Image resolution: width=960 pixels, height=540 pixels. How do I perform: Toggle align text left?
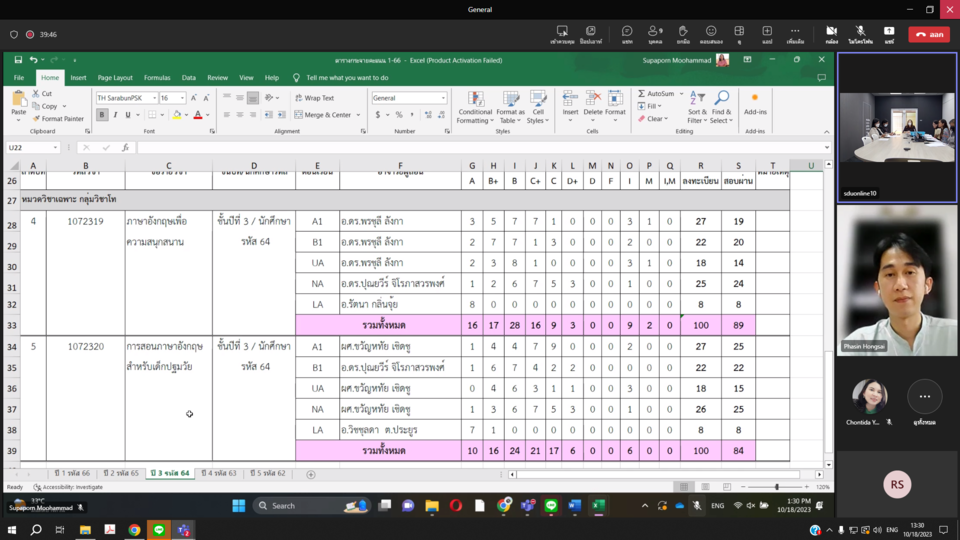pyautogui.click(x=227, y=115)
